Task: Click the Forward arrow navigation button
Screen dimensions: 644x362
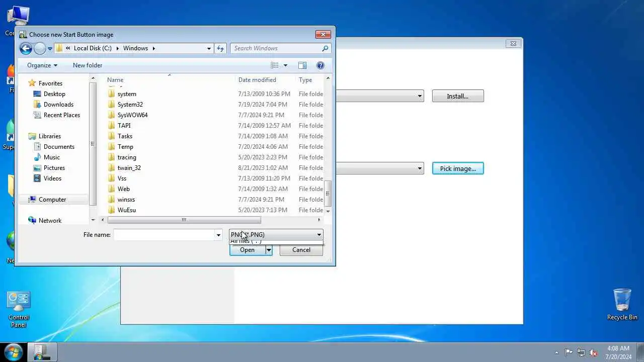Action: pyautogui.click(x=40, y=48)
